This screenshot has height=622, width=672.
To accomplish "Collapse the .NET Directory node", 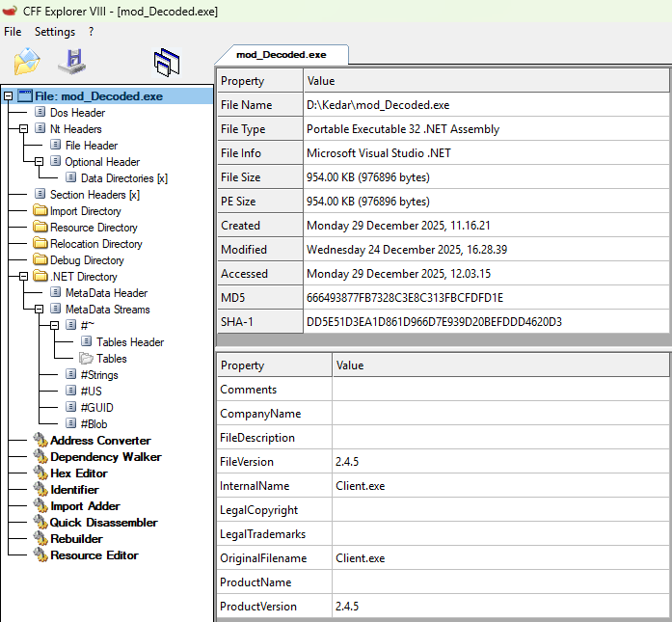I will tap(24, 277).
